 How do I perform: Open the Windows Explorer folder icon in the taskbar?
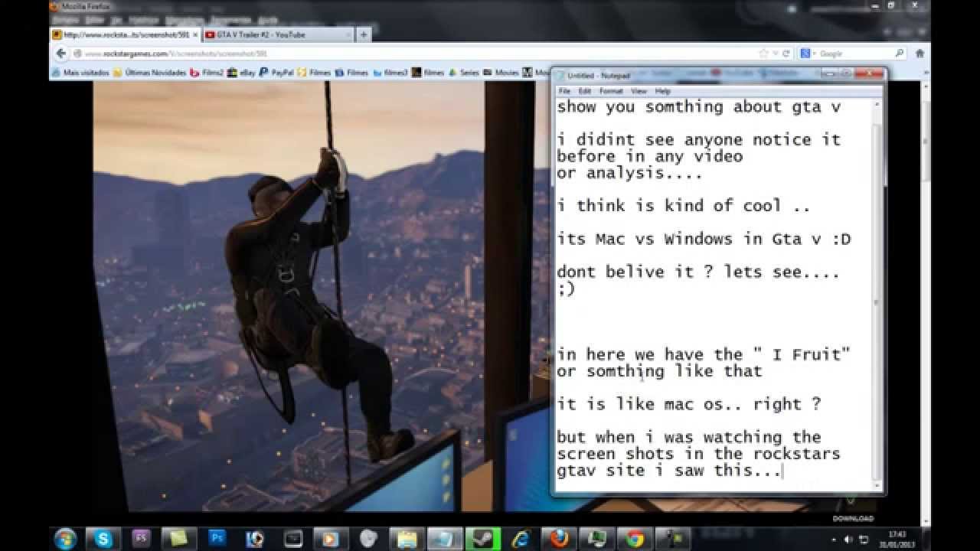[x=407, y=538]
